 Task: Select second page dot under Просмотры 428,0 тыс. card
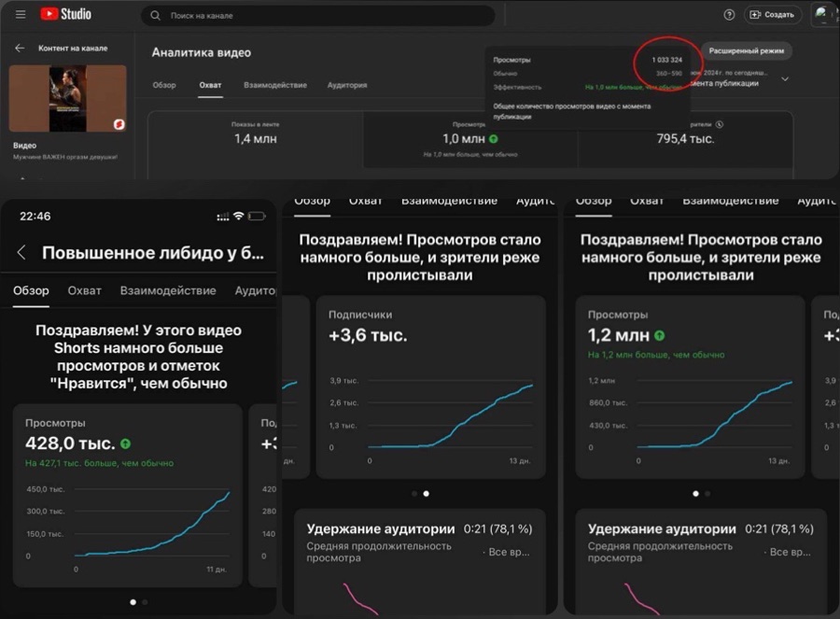pos(145,602)
